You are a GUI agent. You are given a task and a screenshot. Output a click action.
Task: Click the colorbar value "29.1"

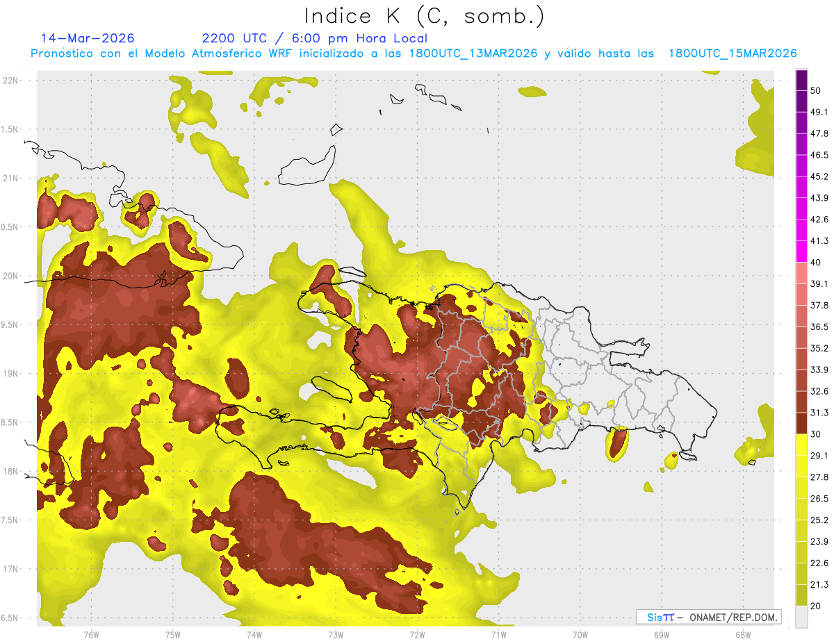819,456
